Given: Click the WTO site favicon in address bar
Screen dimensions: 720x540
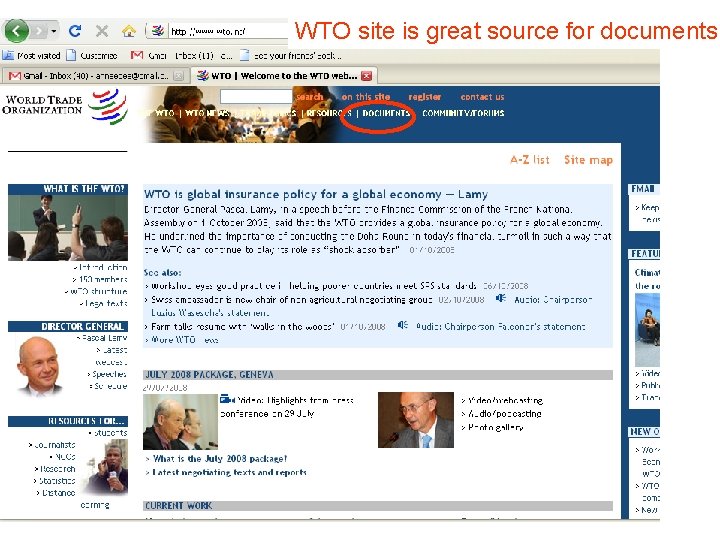Looking at the screenshot, I should point(158,31).
